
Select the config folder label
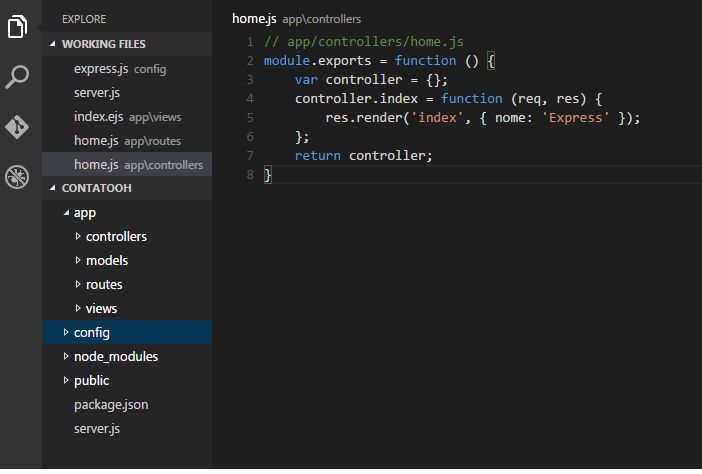[x=92, y=333]
